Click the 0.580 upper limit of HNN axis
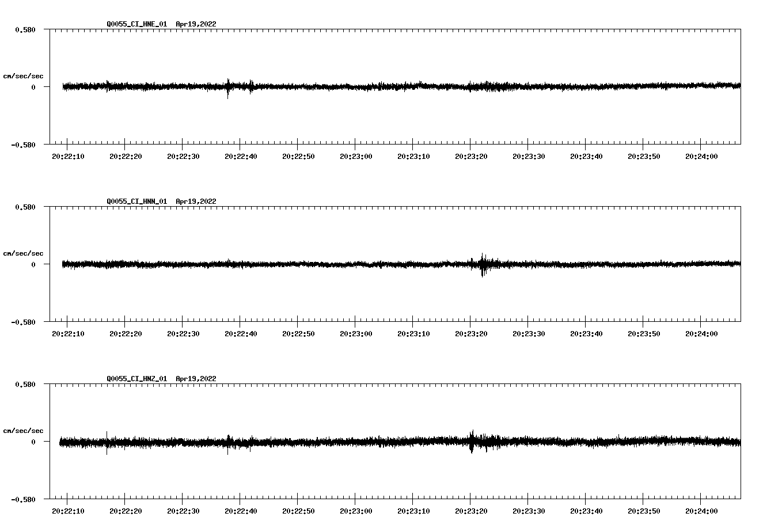The height and width of the screenshot is (532, 782). coord(25,207)
